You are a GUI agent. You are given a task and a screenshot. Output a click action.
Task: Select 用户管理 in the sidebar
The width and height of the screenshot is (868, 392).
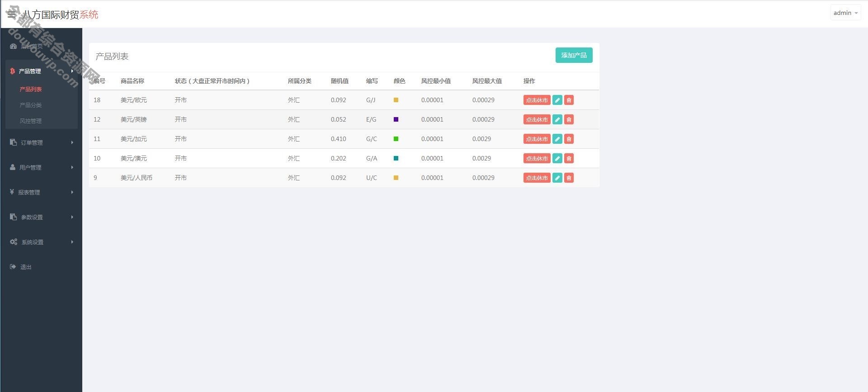[30, 167]
